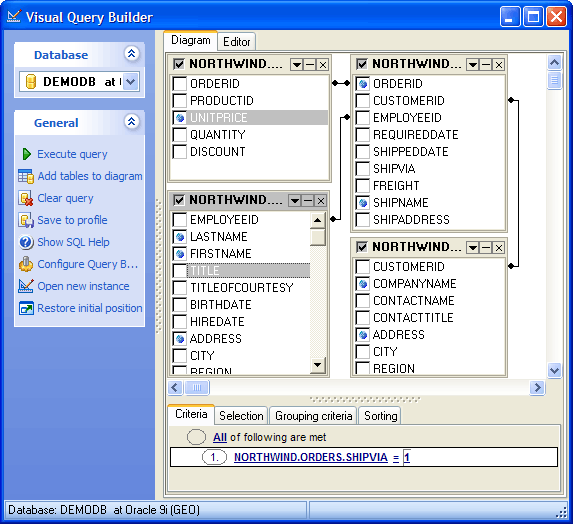
Task: Open the Grouping criteria tab
Action: pyautogui.click(x=314, y=416)
